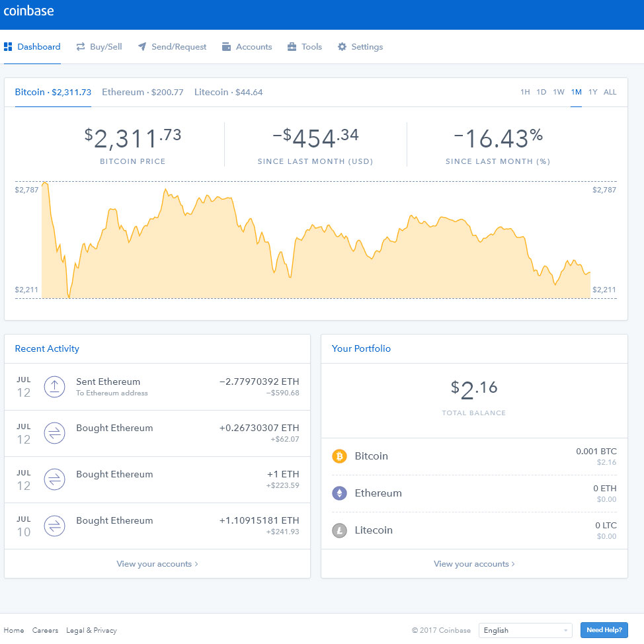Select the 1W chart range
This screenshot has width=644, height=644.
[559, 93]
